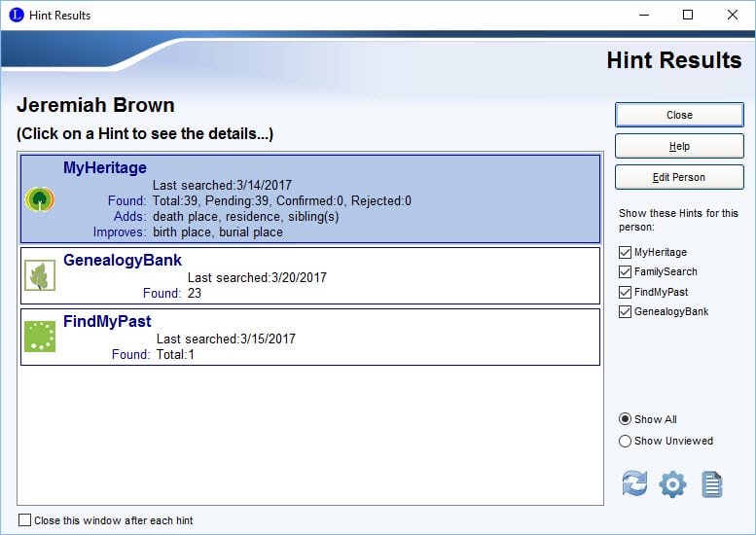Screen dimensions: 756x535
Task: Click the Edit Person button
Action: [x=679, y=177]
